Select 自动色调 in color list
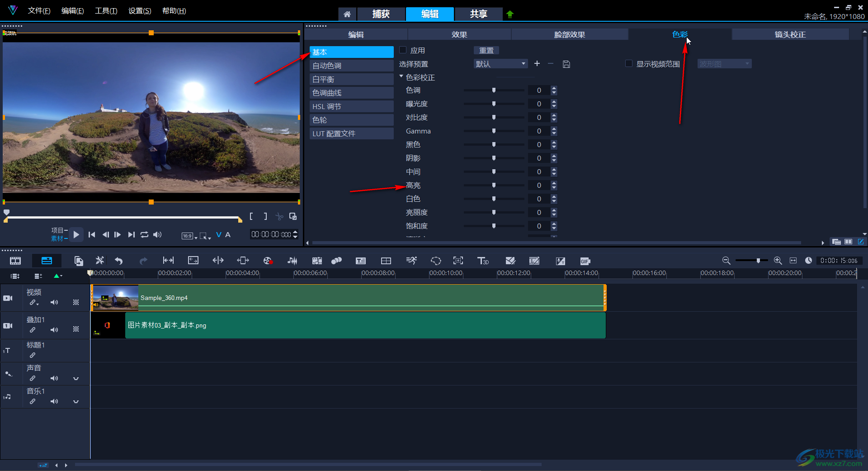Viewport: 868px width, 471px height. (352, 66)
